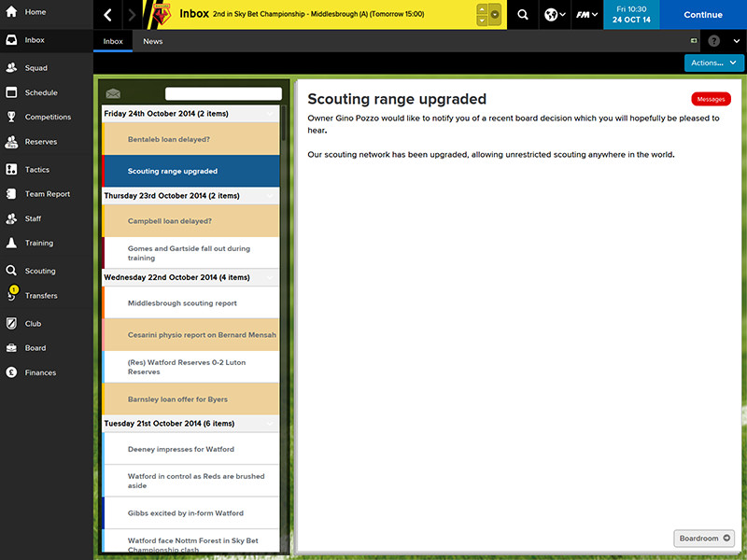
Task: Open the Finances section
Action: 40,372
